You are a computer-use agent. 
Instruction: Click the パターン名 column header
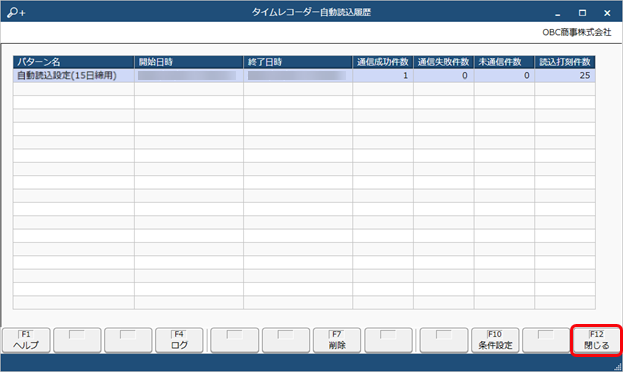74,62
